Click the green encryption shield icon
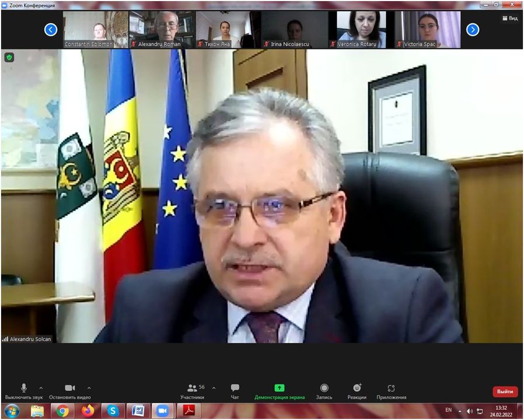Viewport: 524px width, 420px height. [x=9, y=57]
